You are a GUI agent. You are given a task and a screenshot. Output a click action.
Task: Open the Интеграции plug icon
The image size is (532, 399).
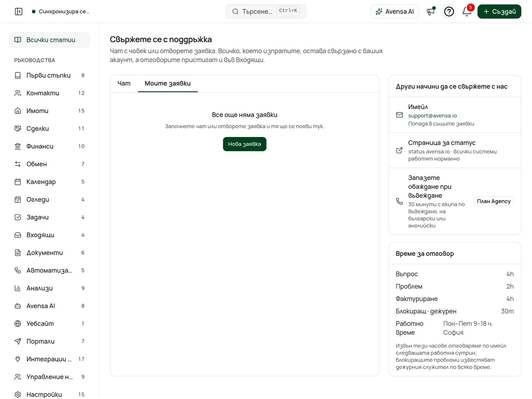[18, 359]
